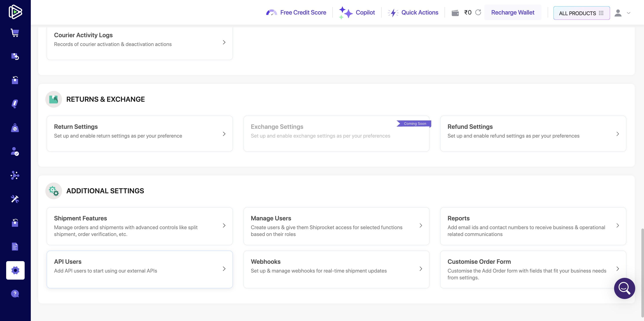Open the Free Credit Score link
The image size is (644, 321).
pyautogui.click(x=303, y=12)
